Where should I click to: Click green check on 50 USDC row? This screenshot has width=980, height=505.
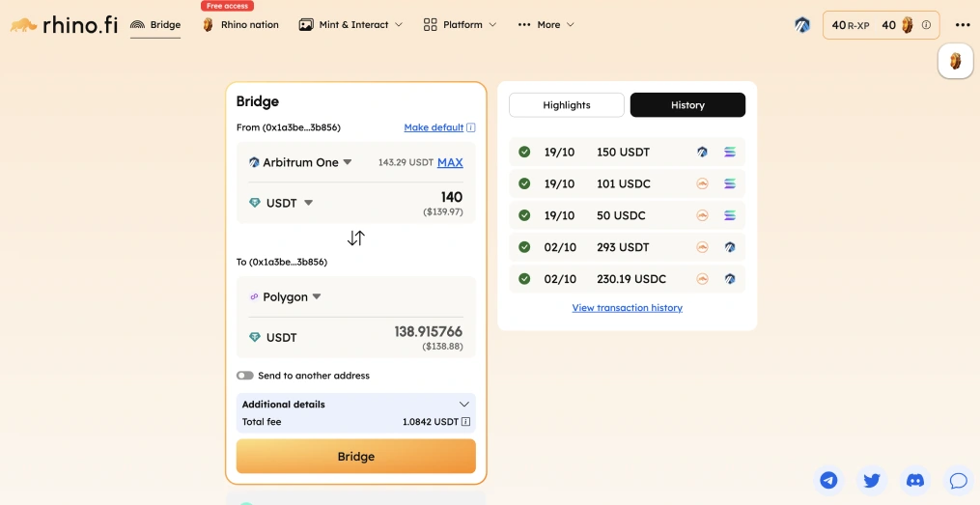[x=524, y=215]
